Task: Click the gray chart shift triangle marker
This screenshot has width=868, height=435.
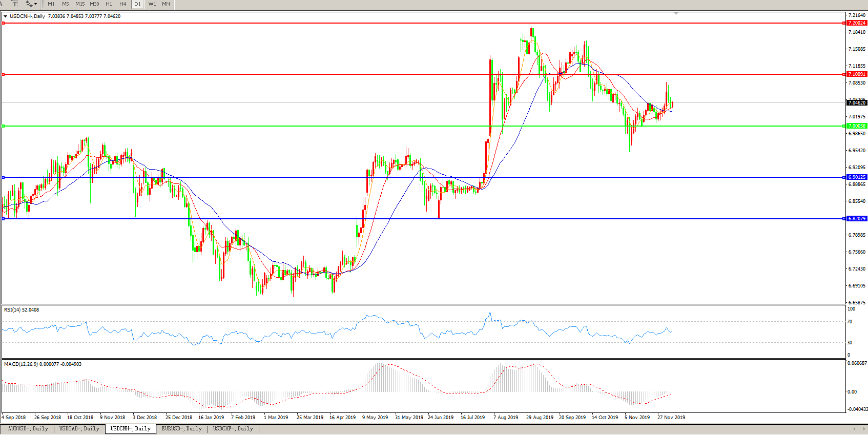Action: pyautogui.click(x=676, y=13)
